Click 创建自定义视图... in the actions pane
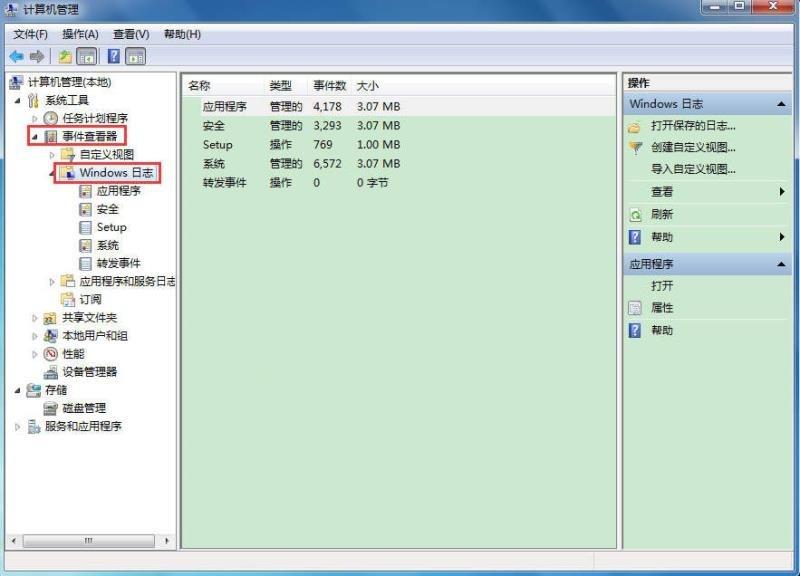This screenshot has width=800, height=576. (692, 147)
